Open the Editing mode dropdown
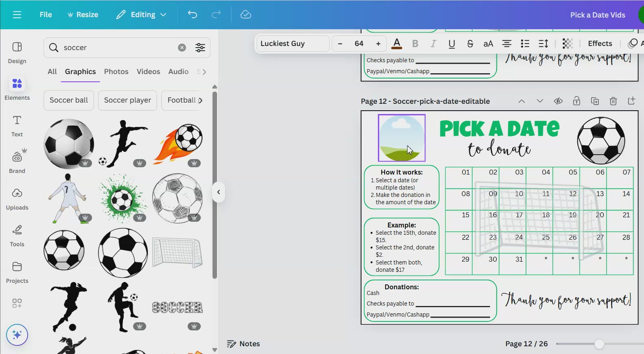This screenshot has width=644, height=354. pyautogui.click(x=142, y=15)
